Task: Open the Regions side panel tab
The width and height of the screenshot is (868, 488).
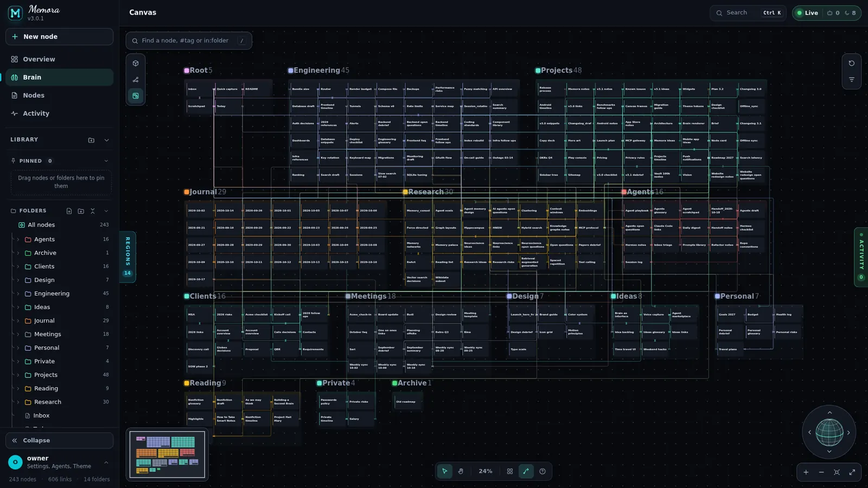Action: click(127, 256)
